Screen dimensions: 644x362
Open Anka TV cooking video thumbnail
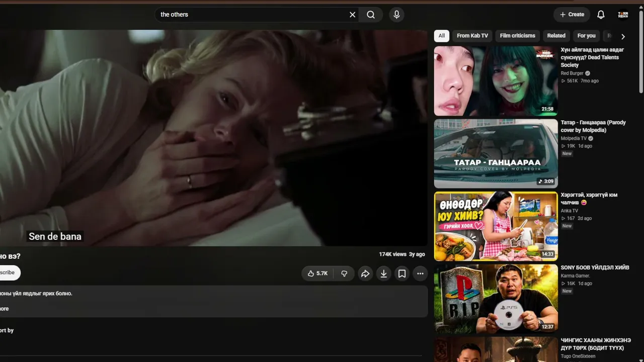(496, 226)
